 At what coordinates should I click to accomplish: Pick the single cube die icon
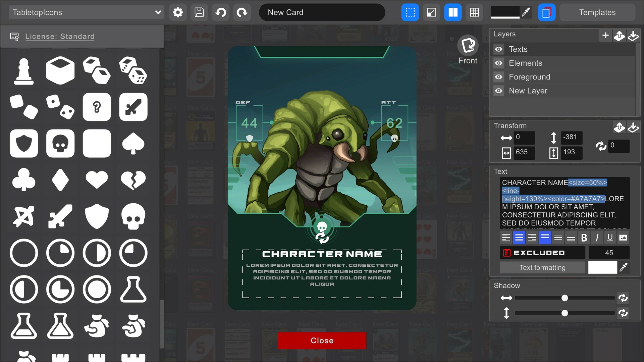pyautogui.click(x=60, y=70)
